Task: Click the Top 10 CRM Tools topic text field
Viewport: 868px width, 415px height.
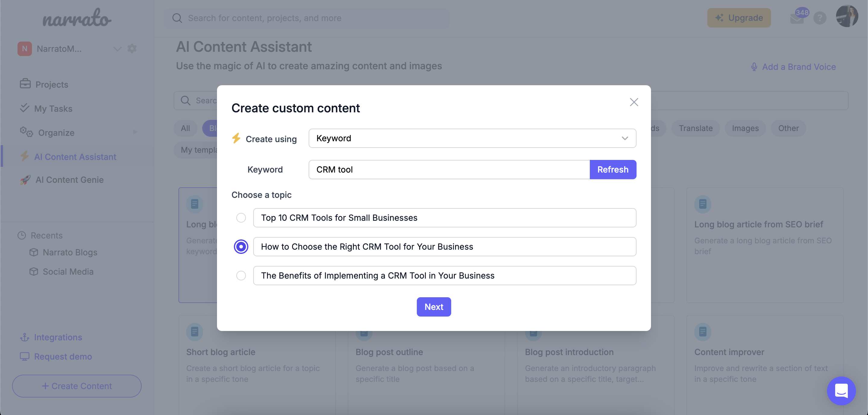Action: click(445, 218)
